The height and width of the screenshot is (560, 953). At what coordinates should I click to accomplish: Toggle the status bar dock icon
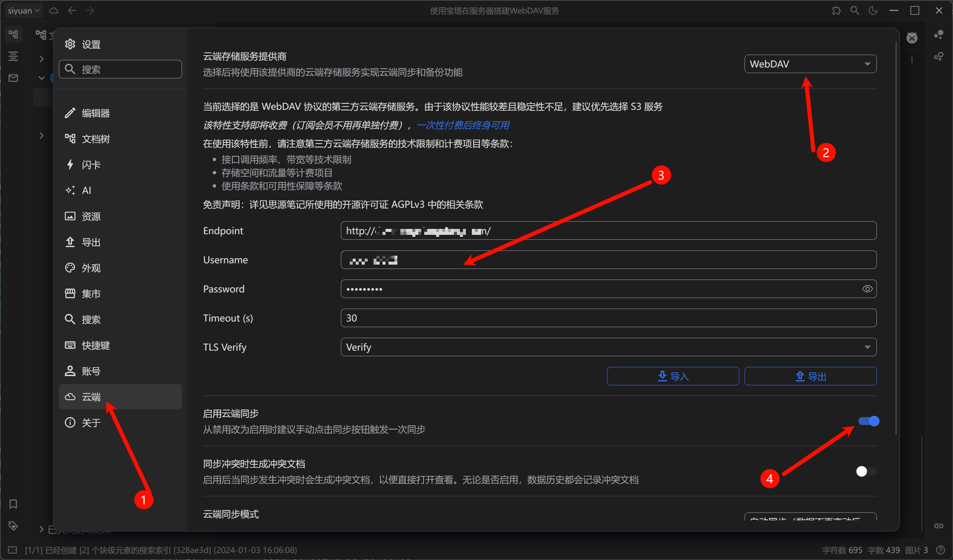click(x=13, y=550)
